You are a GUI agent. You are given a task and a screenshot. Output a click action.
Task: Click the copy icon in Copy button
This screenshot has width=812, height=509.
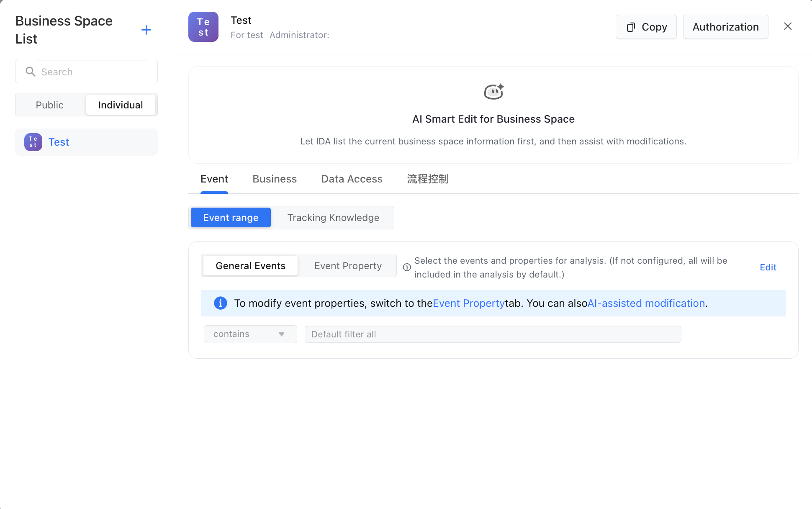click(631, 27)
